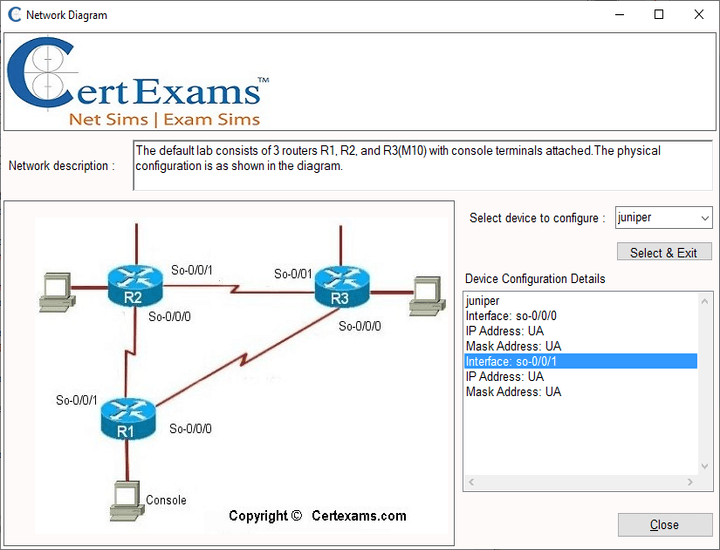This screenshot has width=720, height=550.
Task: Click the 'Console' label in the diagram
Action: pyautogui.click(x=166, y=500)
